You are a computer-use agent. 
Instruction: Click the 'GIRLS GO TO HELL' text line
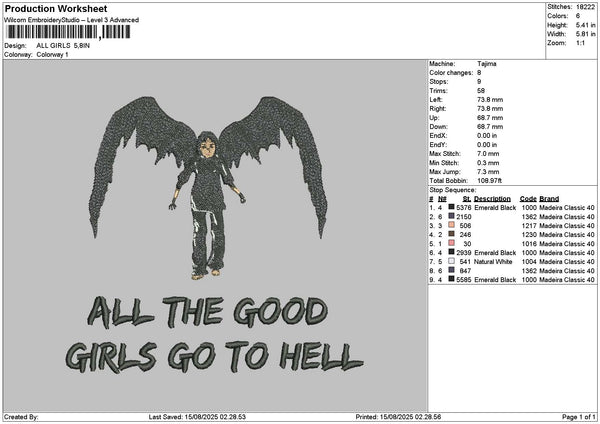pyautogui.click(x=207, y=353)
